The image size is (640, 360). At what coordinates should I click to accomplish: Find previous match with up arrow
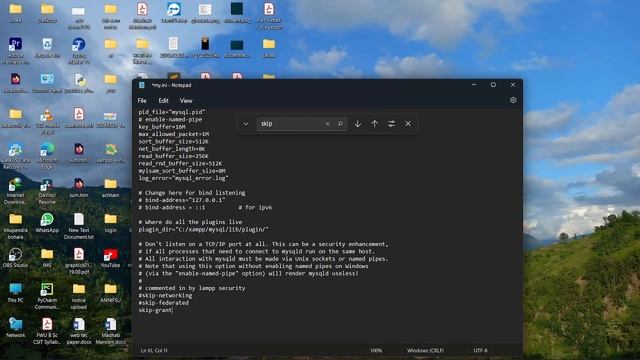(x=375, y=124)
